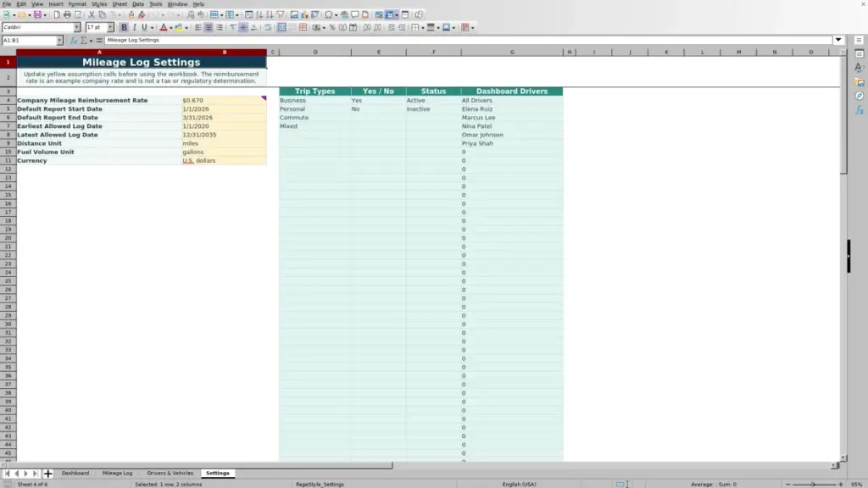This screenshot has width=868, height=488.
Task: Click the Find and Replace icon
Action: [x=191, y=15]
